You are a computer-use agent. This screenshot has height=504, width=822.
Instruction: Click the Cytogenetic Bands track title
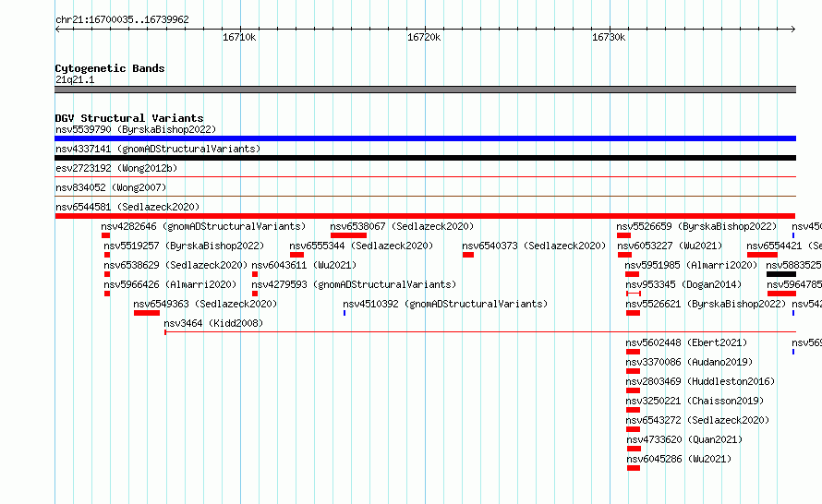pos(110,68)
